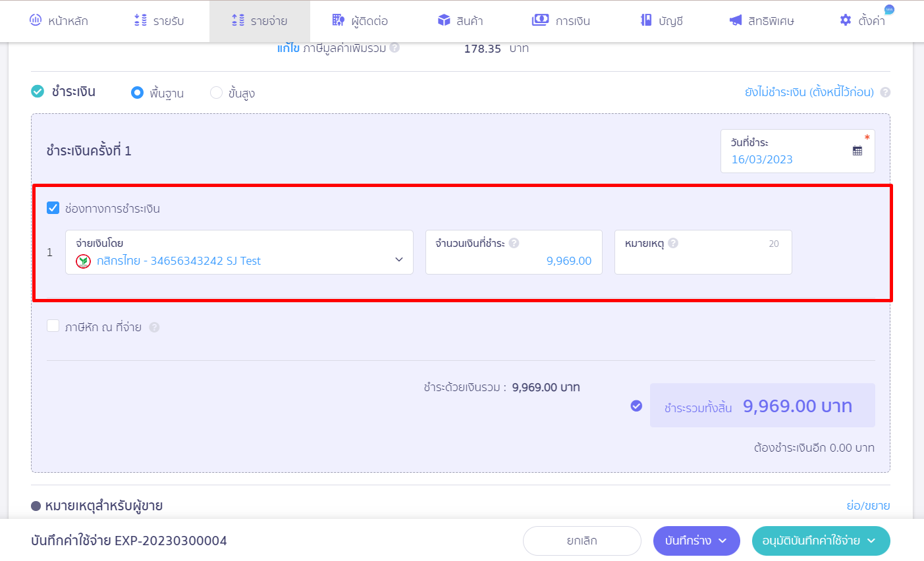This screenshot has height=561, width=924.
Task: Click help icon beside หมายเหตุ
Action: pyautogui.click(x=673, y=243)
